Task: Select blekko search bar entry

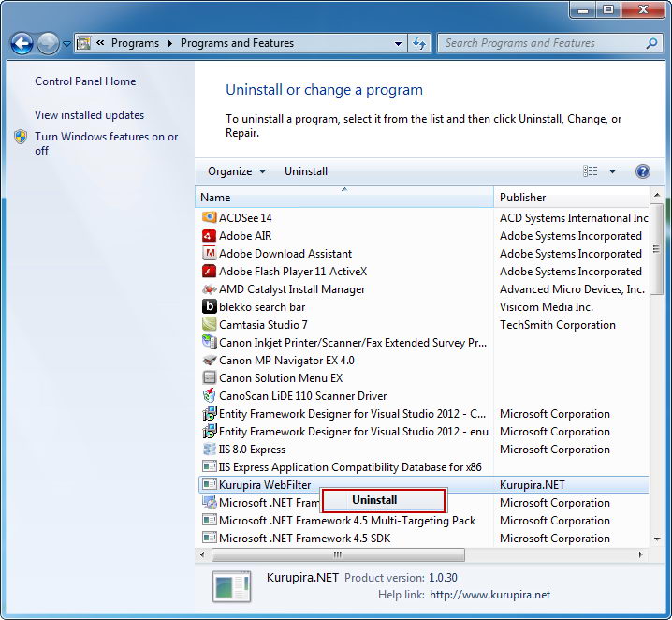Action: (x=262, y=307)
